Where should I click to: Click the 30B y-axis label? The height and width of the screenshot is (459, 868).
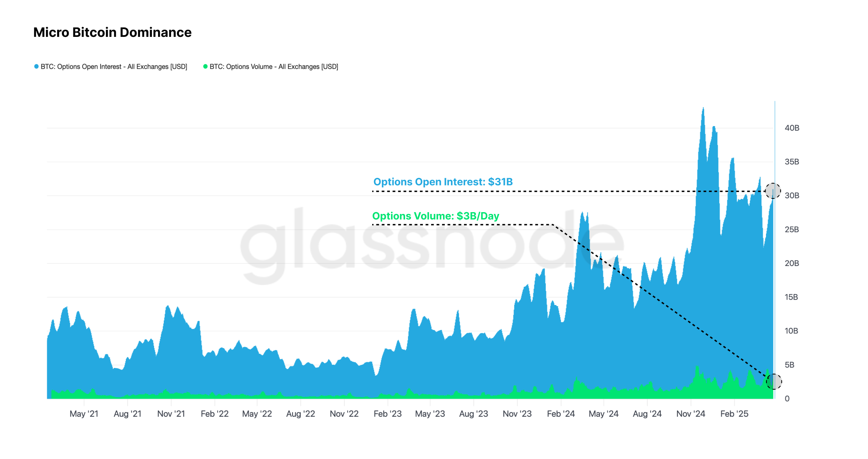point(792,196)
